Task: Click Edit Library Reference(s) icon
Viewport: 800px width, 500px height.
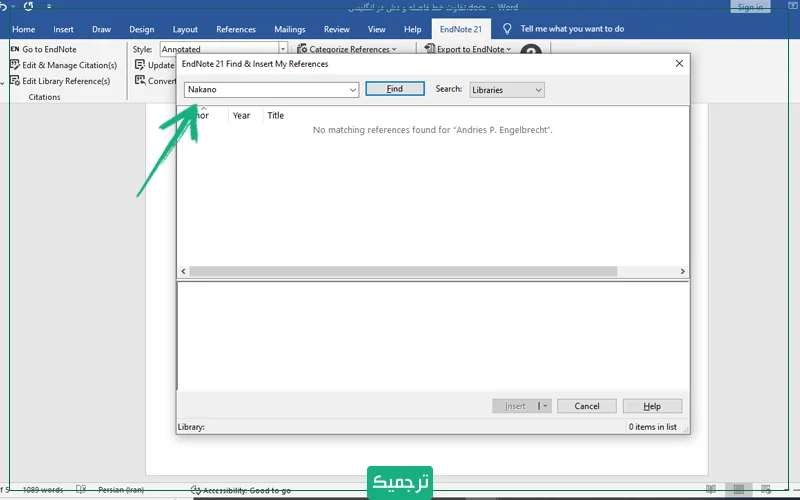Action: pos(14,81)
